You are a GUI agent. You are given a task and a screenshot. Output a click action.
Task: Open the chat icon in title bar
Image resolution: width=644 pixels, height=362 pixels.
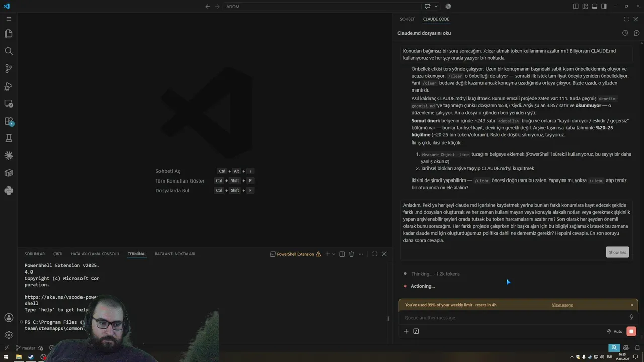pyautogui.click(x=427, y=6)
